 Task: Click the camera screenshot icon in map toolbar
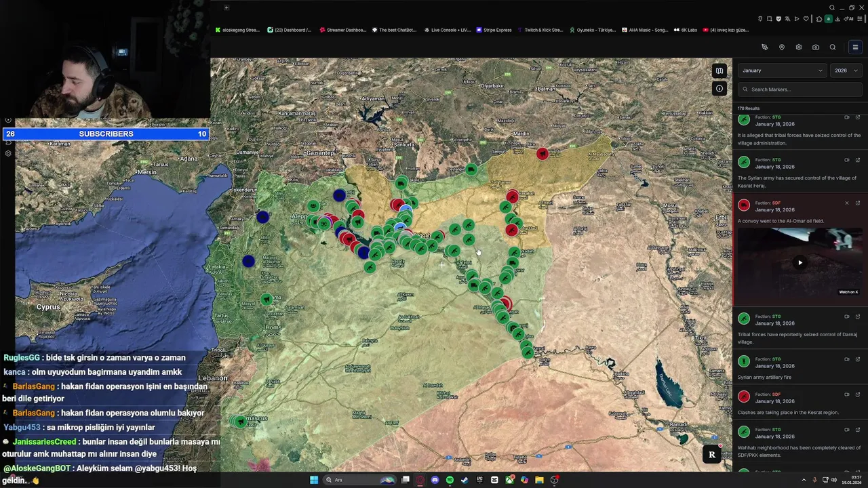coord(816,47)
